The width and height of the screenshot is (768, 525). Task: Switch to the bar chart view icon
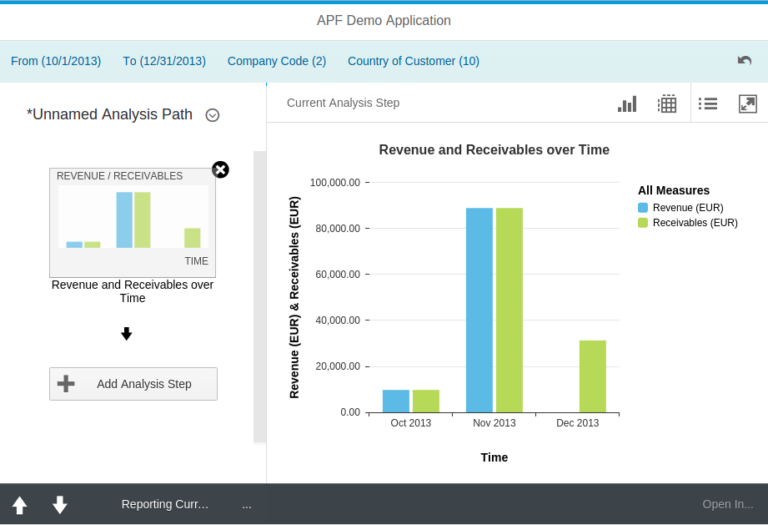(x=627, y=104)
